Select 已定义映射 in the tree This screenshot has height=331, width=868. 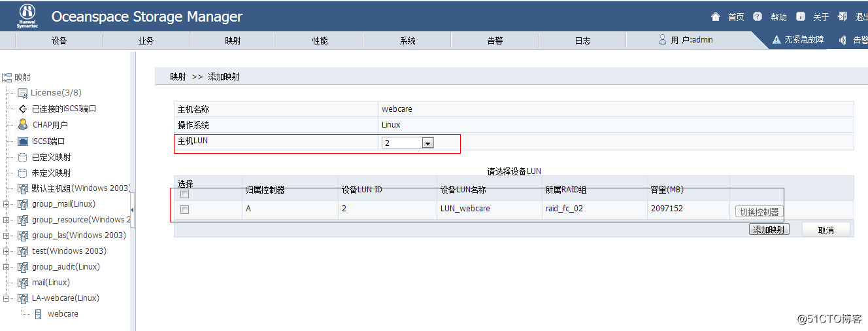pos(52,157)
